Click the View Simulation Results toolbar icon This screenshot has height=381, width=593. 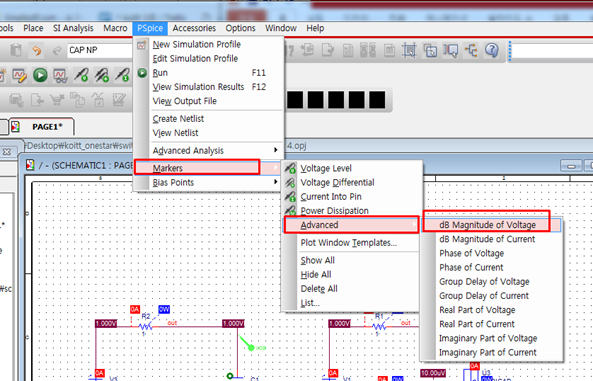61,75
